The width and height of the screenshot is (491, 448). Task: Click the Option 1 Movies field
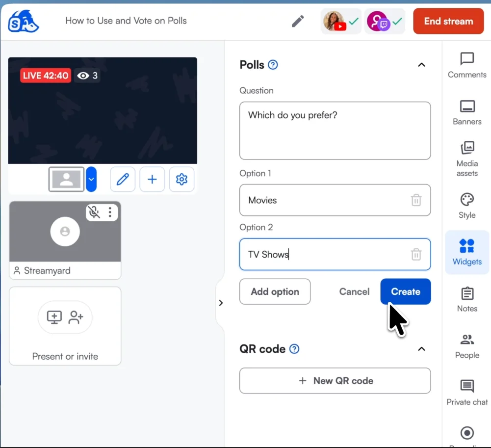[x=335, y=200]
